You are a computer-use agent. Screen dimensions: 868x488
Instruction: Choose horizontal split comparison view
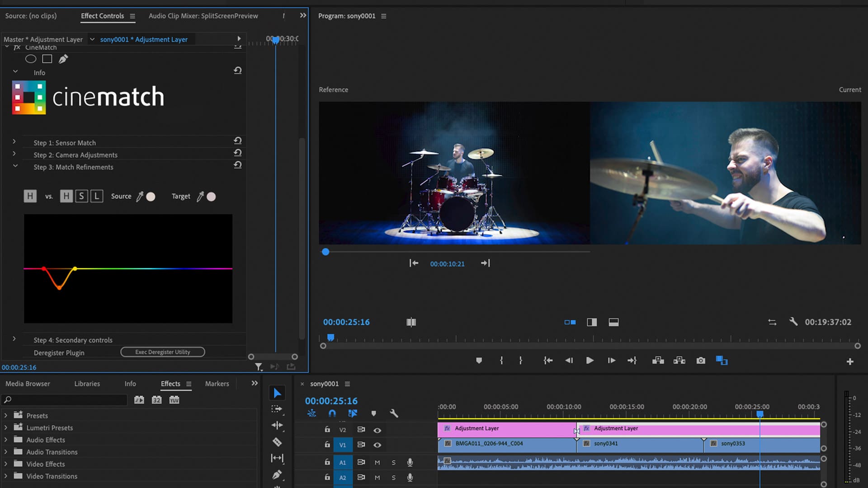click(x=613, y=322)
